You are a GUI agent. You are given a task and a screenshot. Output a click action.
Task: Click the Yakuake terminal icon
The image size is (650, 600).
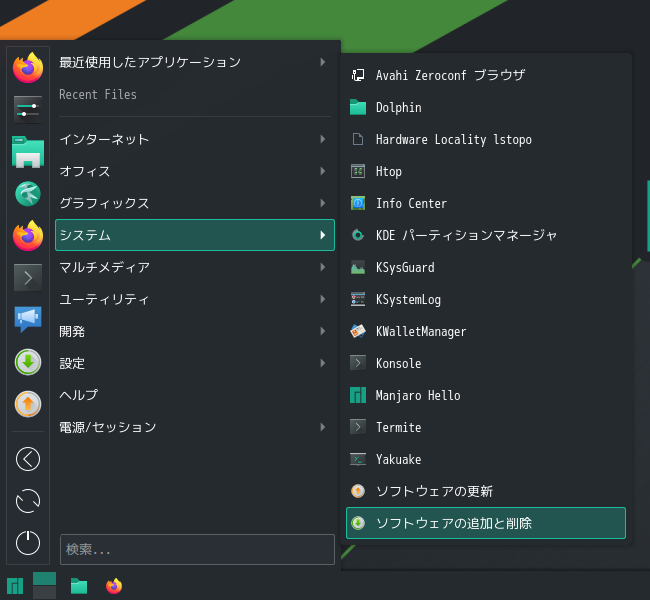point(358,459)
